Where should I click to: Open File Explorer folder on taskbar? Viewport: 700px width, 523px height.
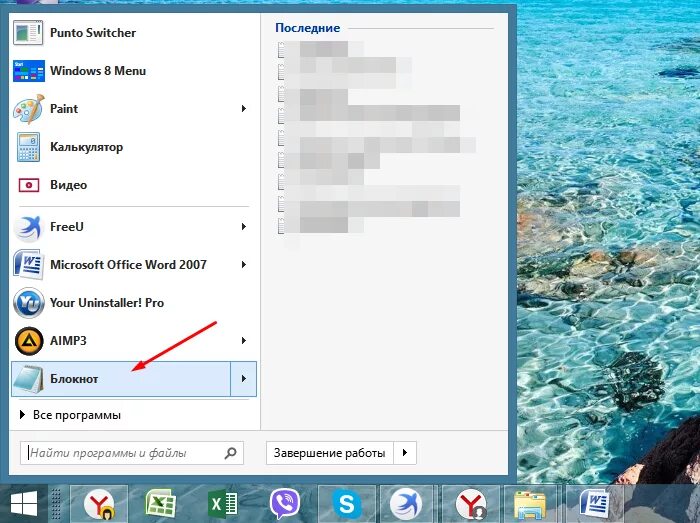[x=530, y=505]
